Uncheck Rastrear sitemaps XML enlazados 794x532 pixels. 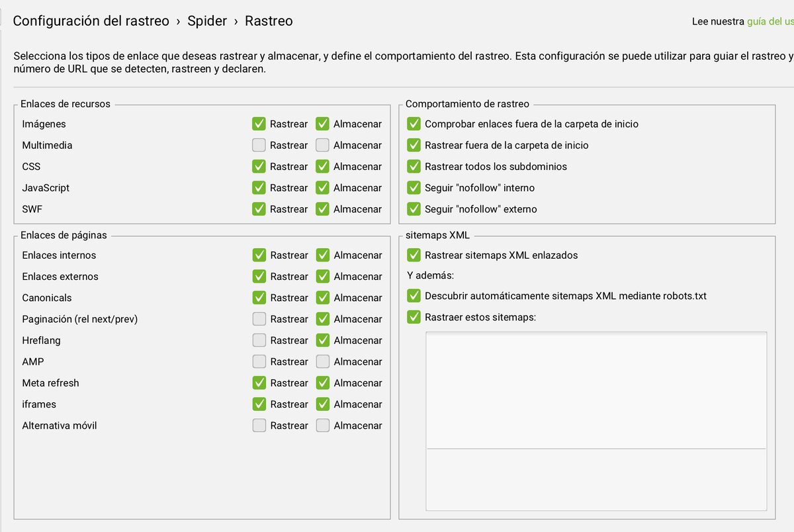pos(414,255)
